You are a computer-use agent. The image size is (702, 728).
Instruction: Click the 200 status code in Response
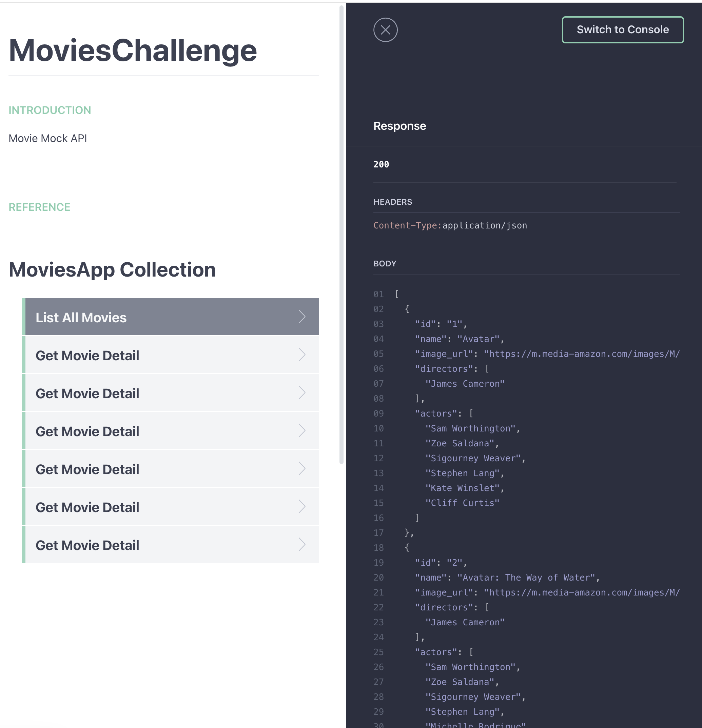point(381,164)
